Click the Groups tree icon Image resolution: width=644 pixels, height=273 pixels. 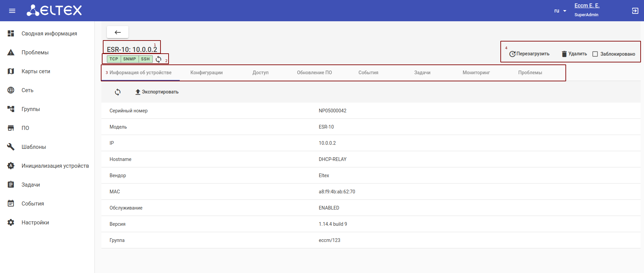point(11,109)
